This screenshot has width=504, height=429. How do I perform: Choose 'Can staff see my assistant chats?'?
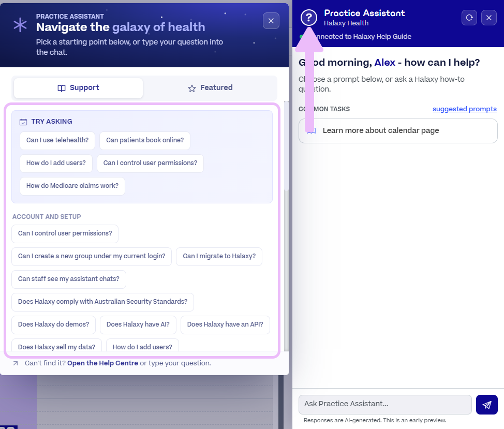(x=69, y=279)
